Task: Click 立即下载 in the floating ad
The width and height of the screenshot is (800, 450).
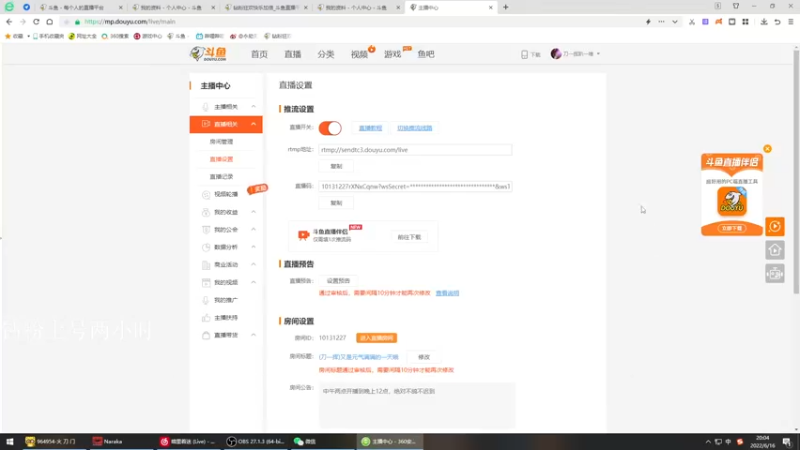Action: tap(732, 229)
